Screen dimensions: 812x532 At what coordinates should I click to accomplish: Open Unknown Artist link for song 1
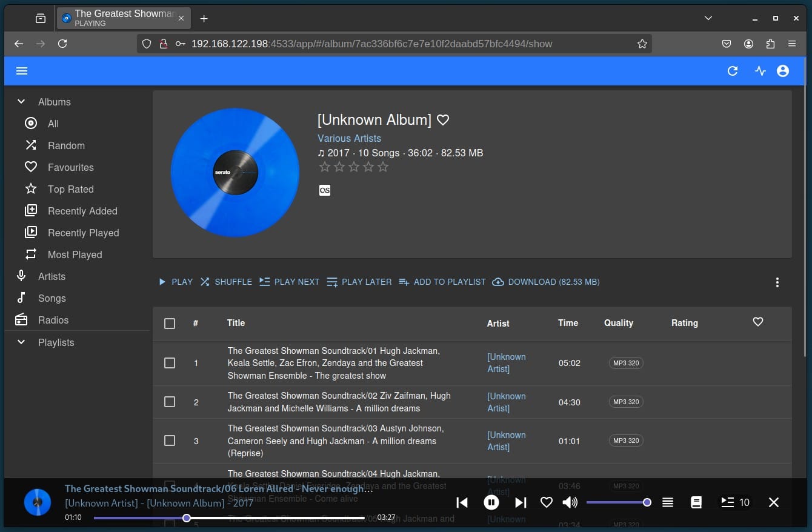click(507, 363)
